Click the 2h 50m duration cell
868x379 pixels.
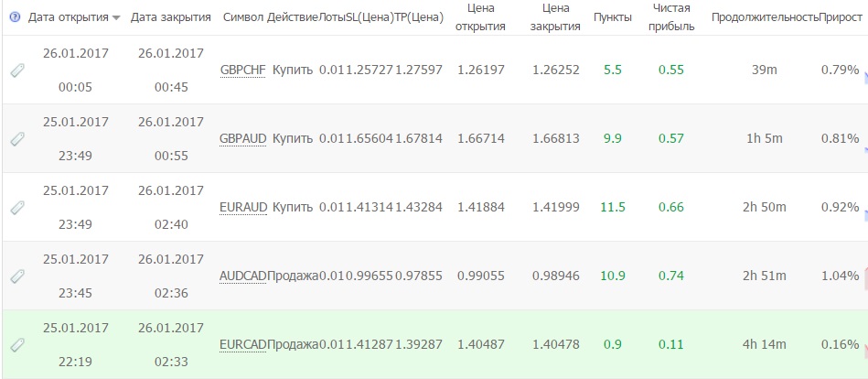(x=765, y=207)
